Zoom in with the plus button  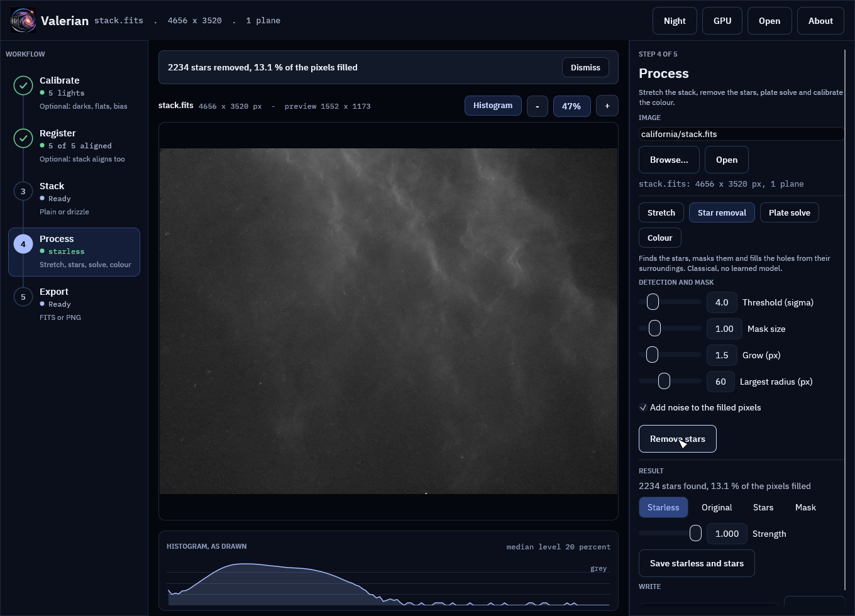pyautogui.click(x=607, y=106)
